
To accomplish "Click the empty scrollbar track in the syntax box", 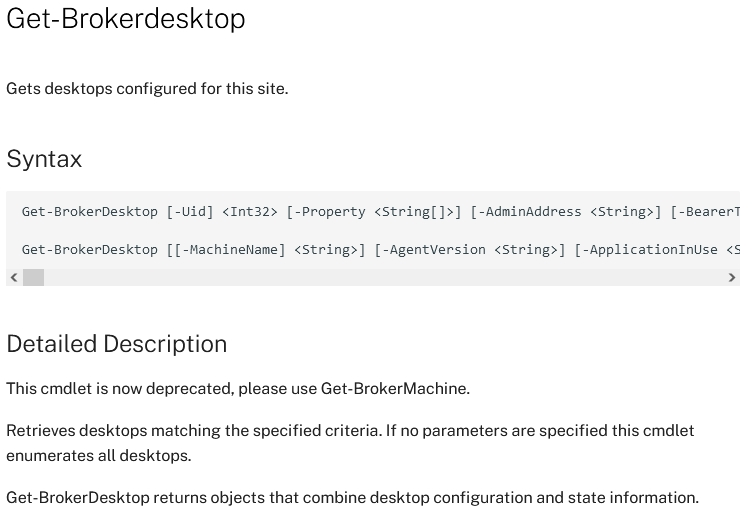I will point(384,278).
